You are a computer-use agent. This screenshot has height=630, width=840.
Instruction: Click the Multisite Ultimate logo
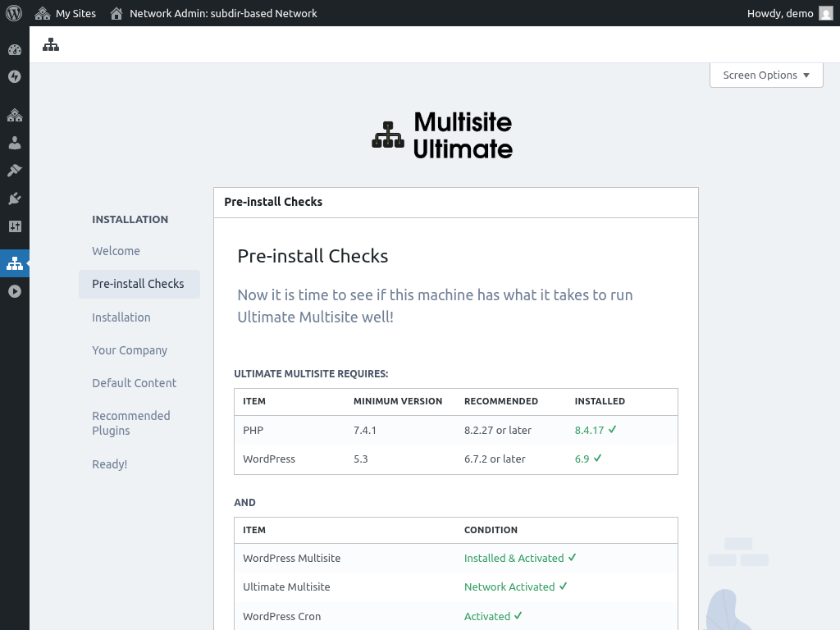442,135
